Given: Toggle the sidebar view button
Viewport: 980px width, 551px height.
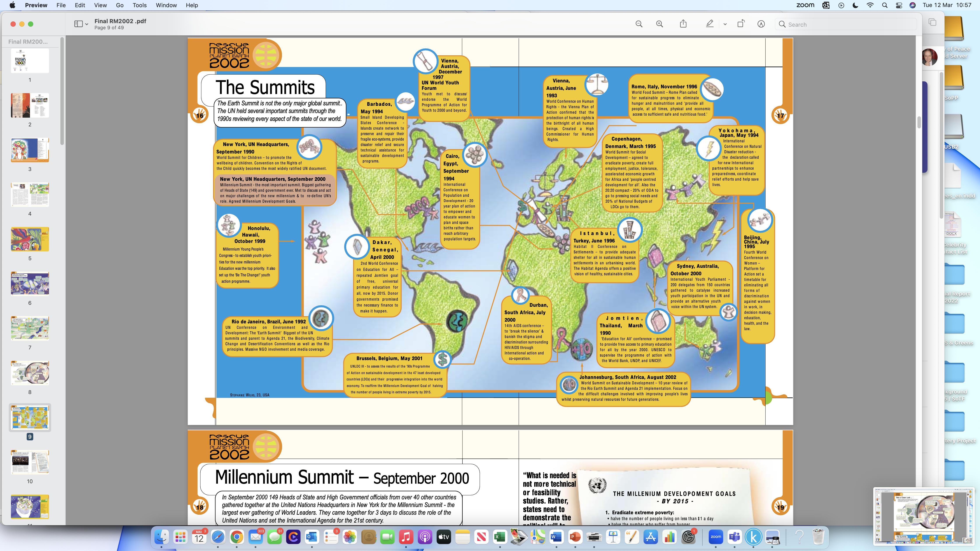Looking at the screenshot, I should pos(78,24).
